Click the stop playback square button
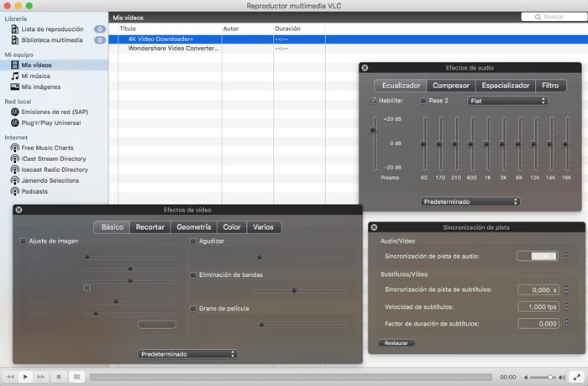The image size is (588, 386). click(x=59, y=378)
